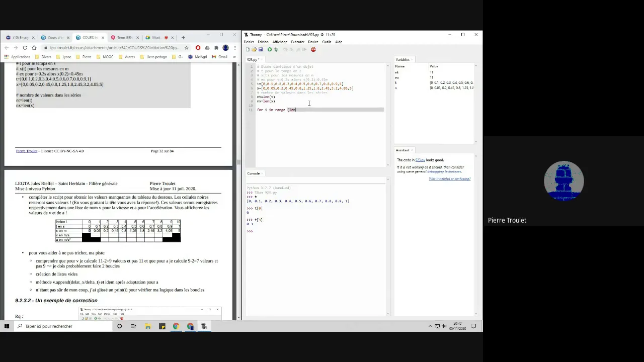
Task: Open the Chrome profile avatar
Action: [x=225, y=48]
